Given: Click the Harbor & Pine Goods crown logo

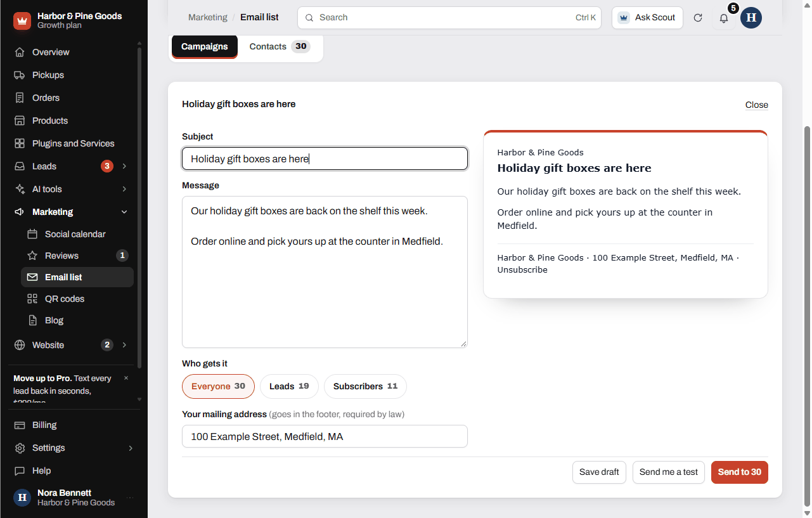Looking at the screenshot, I should (22, 21).
